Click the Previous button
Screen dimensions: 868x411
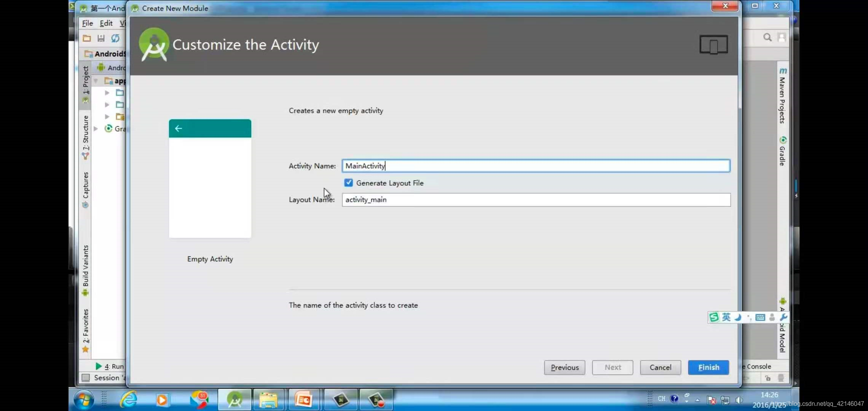tap(564, 367)
